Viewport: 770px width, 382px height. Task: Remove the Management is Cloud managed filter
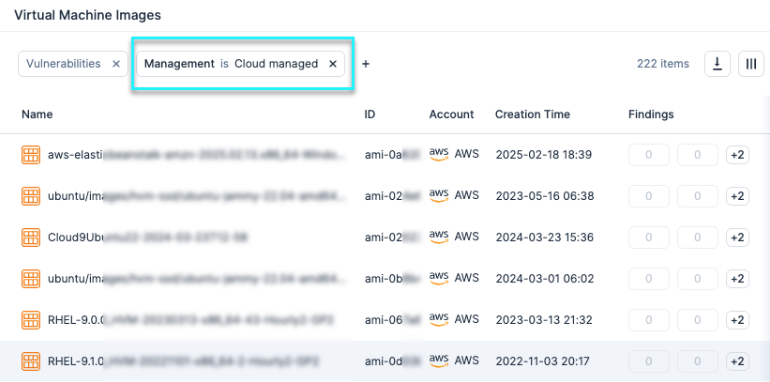332,64
